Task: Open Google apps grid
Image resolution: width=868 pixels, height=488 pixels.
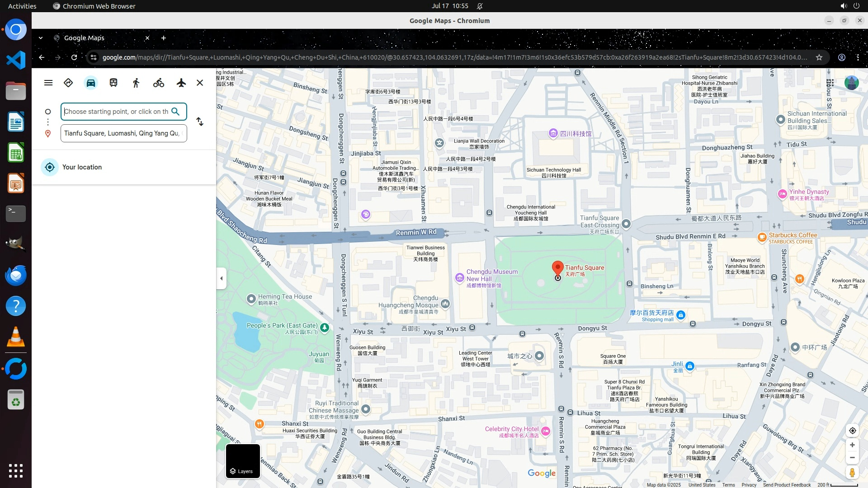Action: point(830,83)
